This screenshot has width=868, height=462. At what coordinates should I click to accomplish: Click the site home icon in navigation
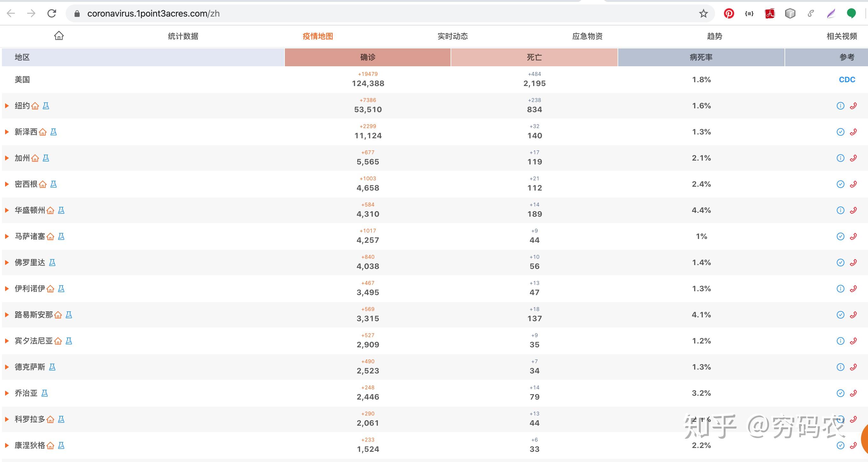(59, 35)
